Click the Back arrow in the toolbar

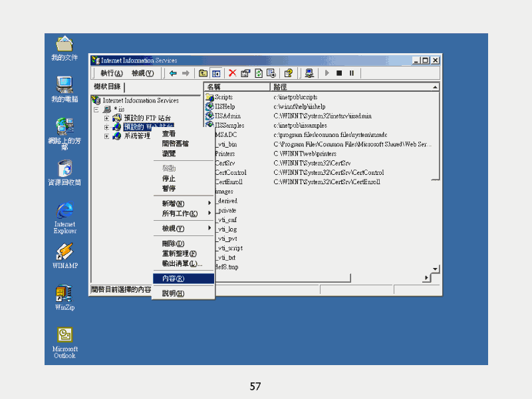tap(173, 73)
